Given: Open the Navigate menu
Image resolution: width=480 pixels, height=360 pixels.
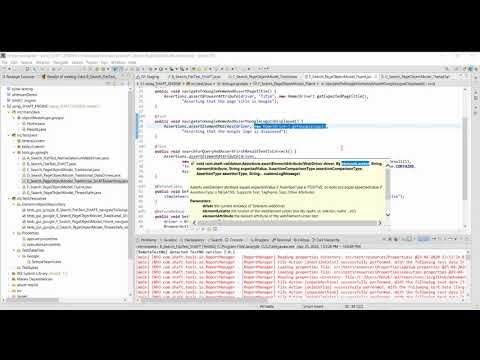Looking at the screenshot, I should coord(61,62).
